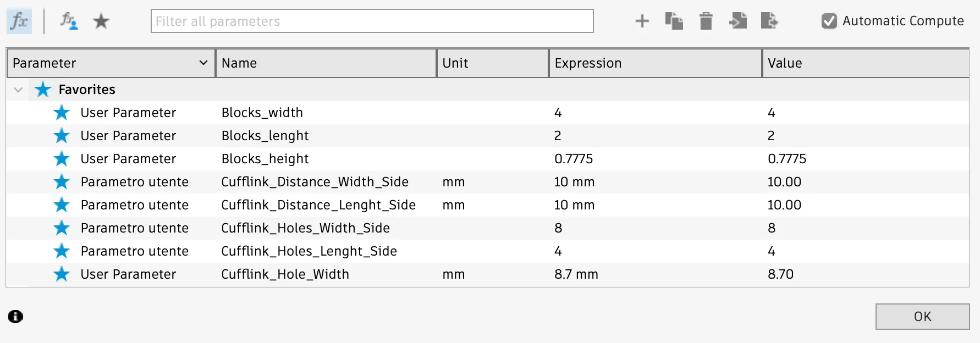This screenshot has width=980, height=343.
Task: Click the copy parameters icon
Action: click(x=674, y=21)
